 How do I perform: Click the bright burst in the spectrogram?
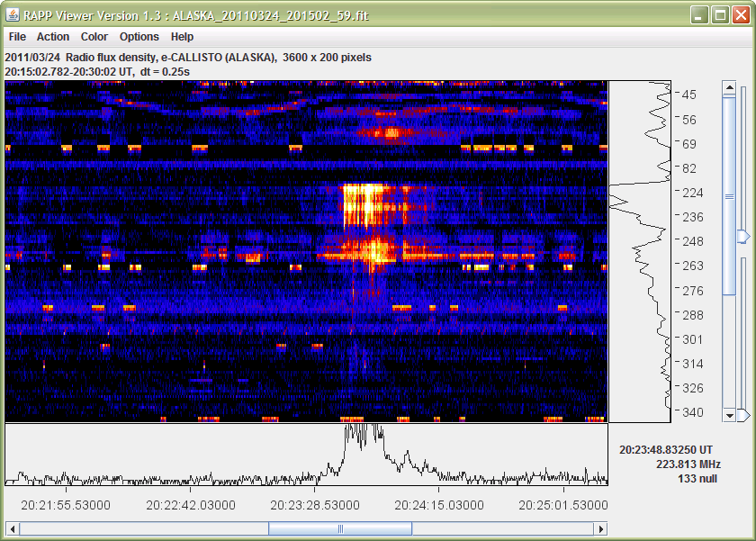point(365,205)
